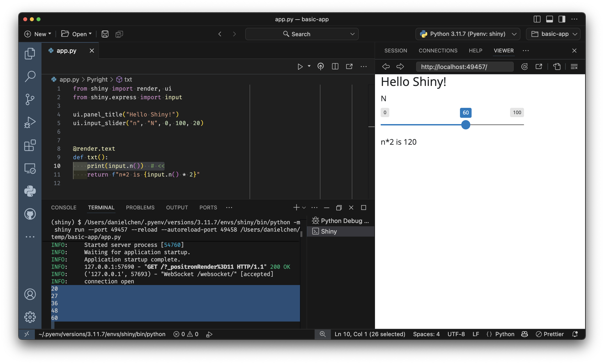Click Pyright in the breadcrumb
604x364 pixels.
pyautogui.click(x=97, y=79)
